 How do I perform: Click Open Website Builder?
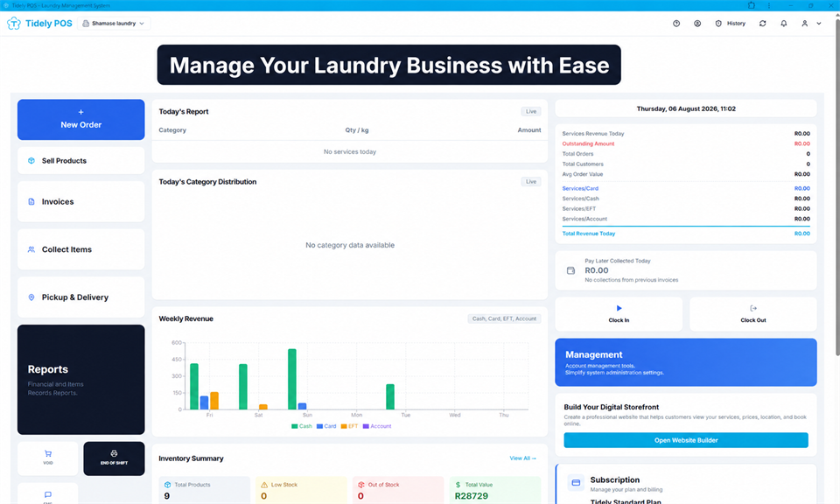click(x=686, y=440)
